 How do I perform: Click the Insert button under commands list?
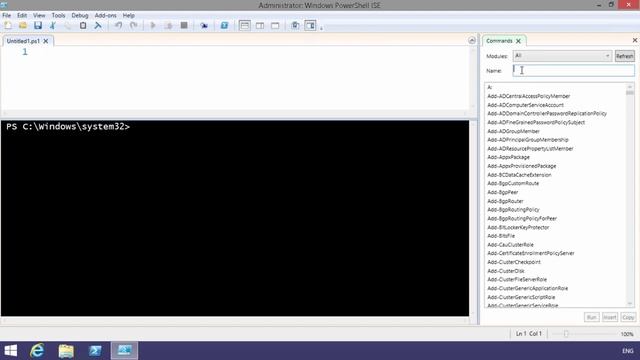[x=609, y=317]
